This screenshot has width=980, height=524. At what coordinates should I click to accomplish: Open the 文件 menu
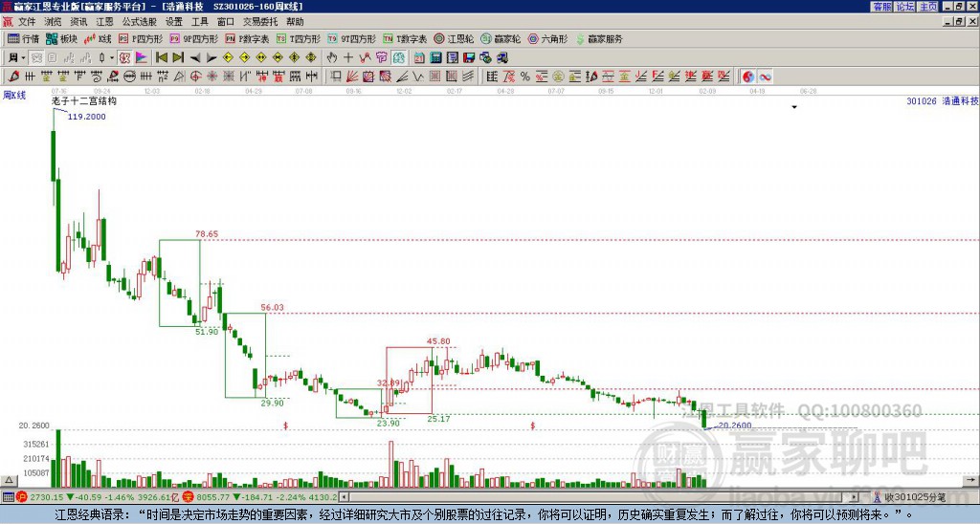(x=26, y=22)
